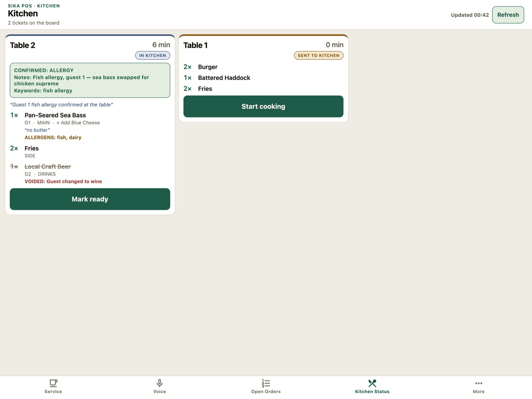Refresh the kitchen board
532x399 pixels.
(x=508, y=15)
